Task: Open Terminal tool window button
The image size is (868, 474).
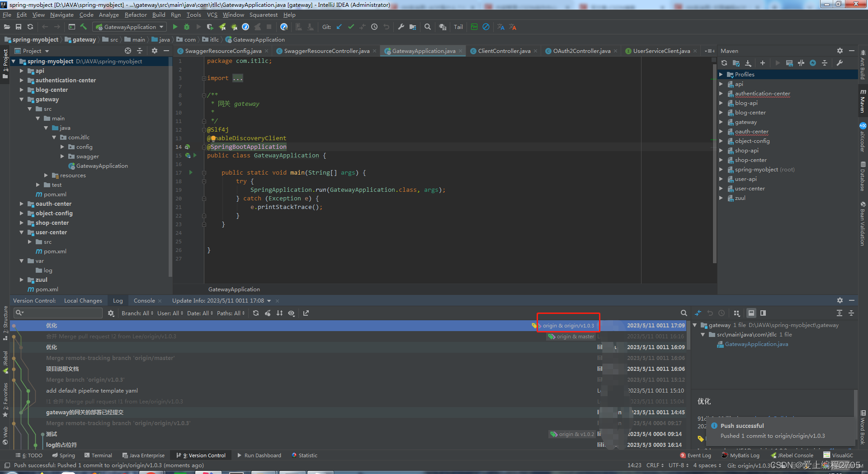Action: [98, 455]
